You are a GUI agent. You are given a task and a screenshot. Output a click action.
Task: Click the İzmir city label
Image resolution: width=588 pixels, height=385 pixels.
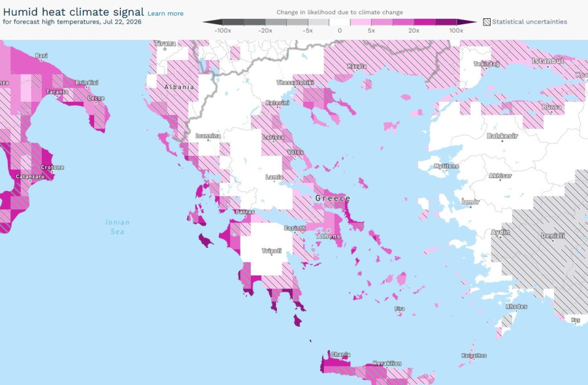point(470,202)
